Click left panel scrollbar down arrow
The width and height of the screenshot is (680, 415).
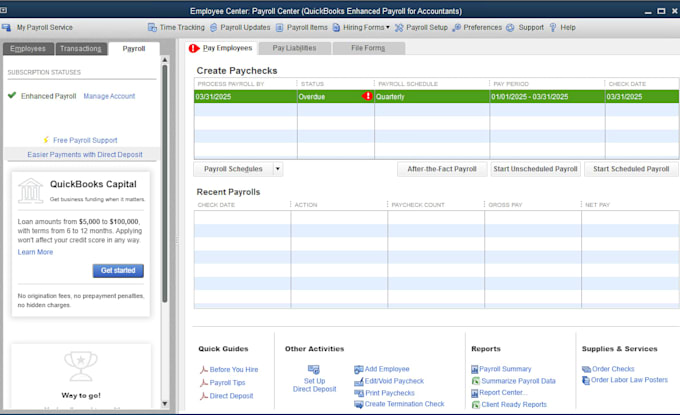pos(164,403)
